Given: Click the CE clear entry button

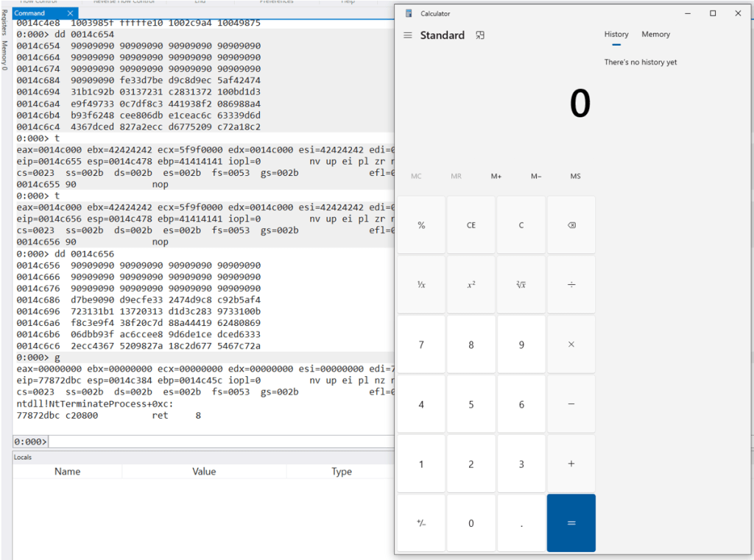Looking at the screenshot, I should 471,225.
